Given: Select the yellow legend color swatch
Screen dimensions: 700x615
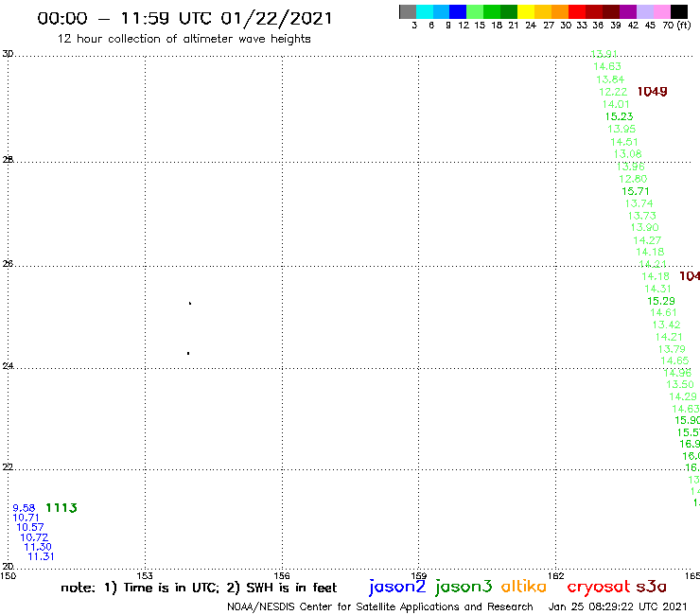Looking at the screenshot, I should 526,11.
